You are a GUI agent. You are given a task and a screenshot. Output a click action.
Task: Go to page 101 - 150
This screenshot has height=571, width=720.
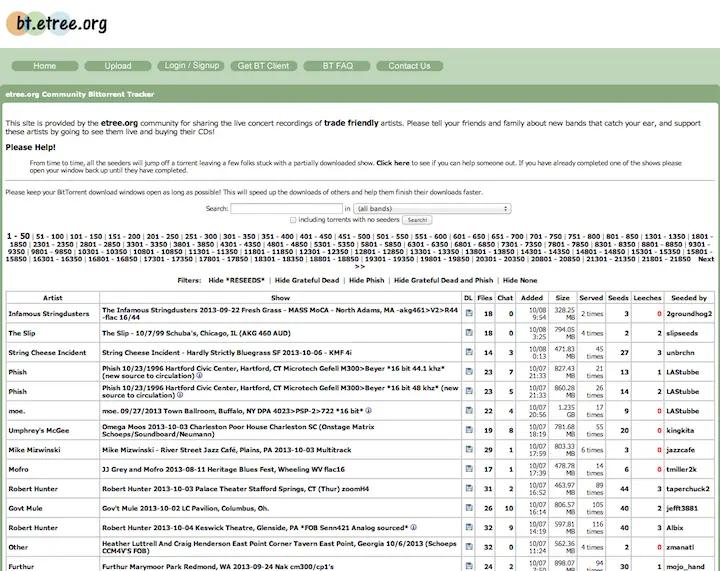[86, 237]
